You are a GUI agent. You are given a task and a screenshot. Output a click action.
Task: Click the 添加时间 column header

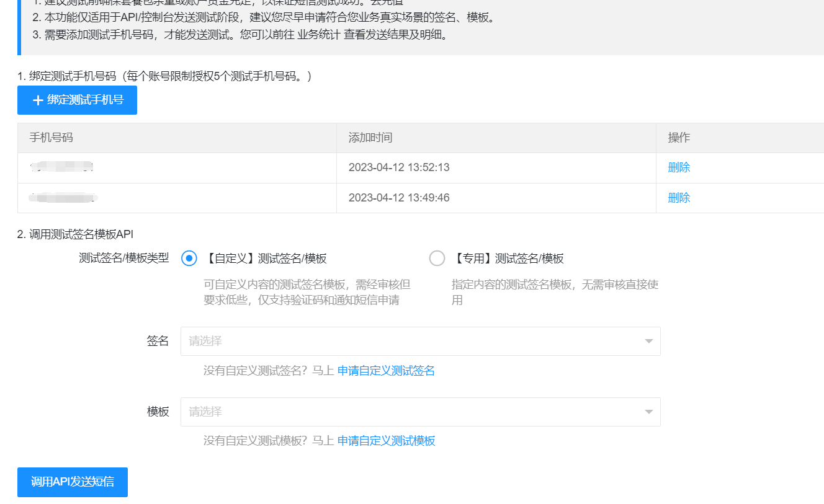click(370, 138)
